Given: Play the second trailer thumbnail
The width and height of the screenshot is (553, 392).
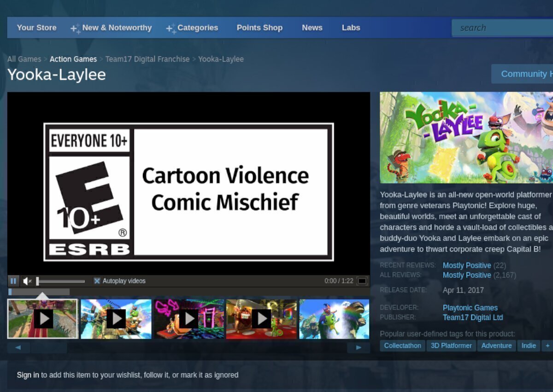Looking at the screenshot, I should (x=116, y=319).
